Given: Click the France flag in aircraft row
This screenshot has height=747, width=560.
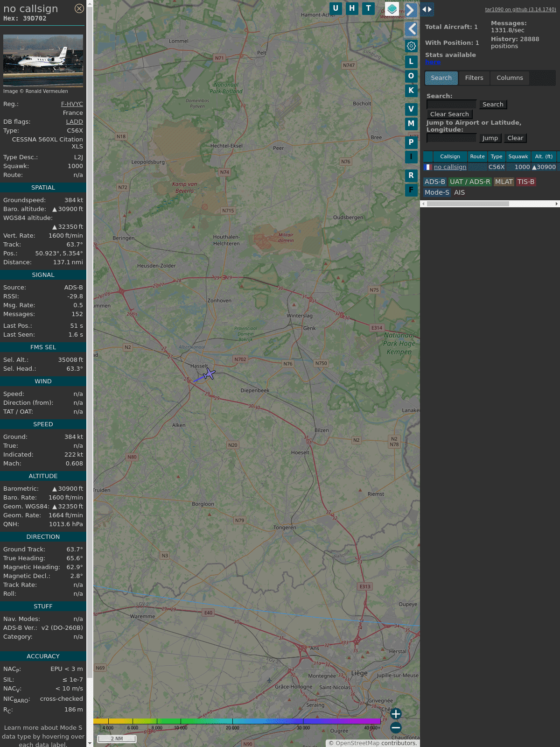Looking at the screenshot, I should tap(427, 167).
